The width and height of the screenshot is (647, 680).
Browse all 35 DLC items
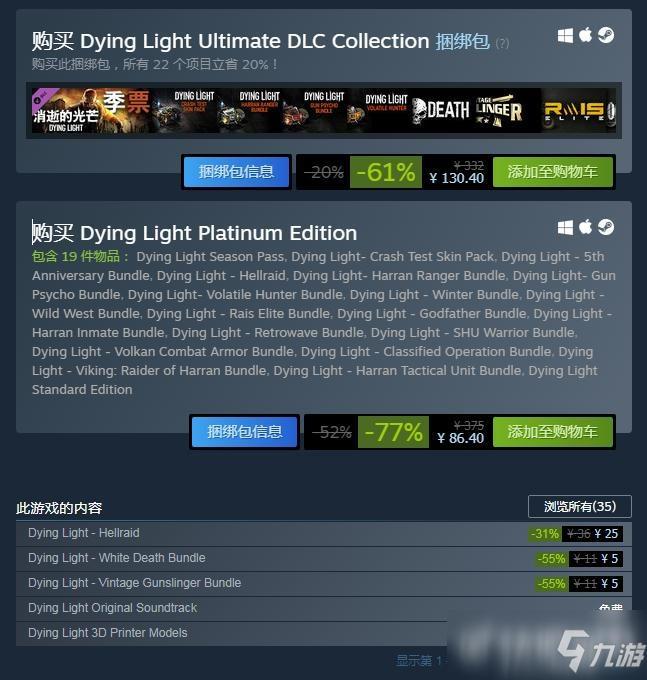(x=580, y=507)
